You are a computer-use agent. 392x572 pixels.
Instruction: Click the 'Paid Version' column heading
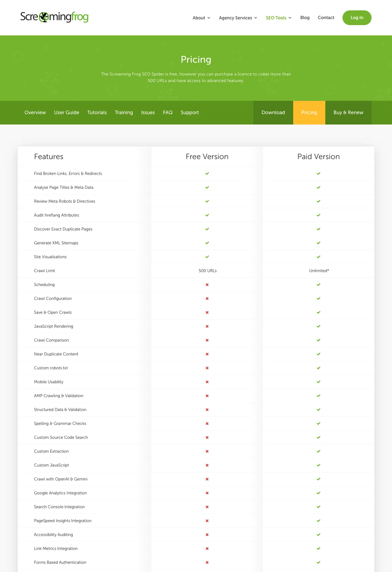(318, 156)
